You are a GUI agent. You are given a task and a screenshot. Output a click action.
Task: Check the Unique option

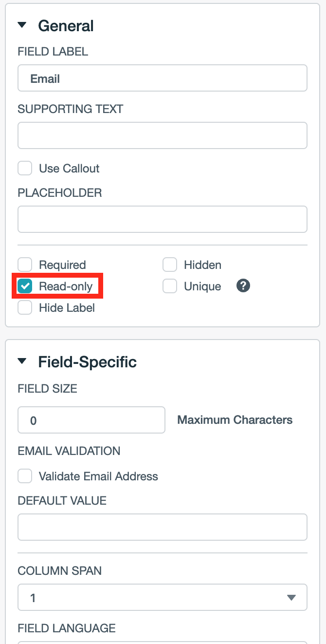(170, 286)
